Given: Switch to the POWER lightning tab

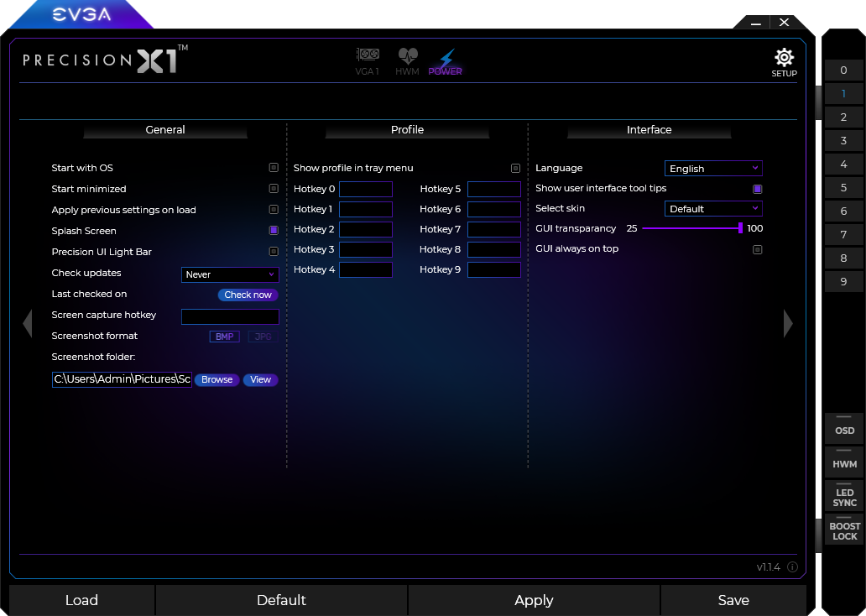Looking at the screenshot, I should [445, 61].
